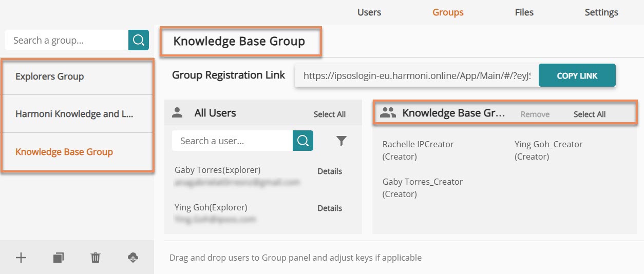Click the All Users person icon
The height and width of the screenshot is (274, 644).
pyautogui.click(x=177, y=113)
